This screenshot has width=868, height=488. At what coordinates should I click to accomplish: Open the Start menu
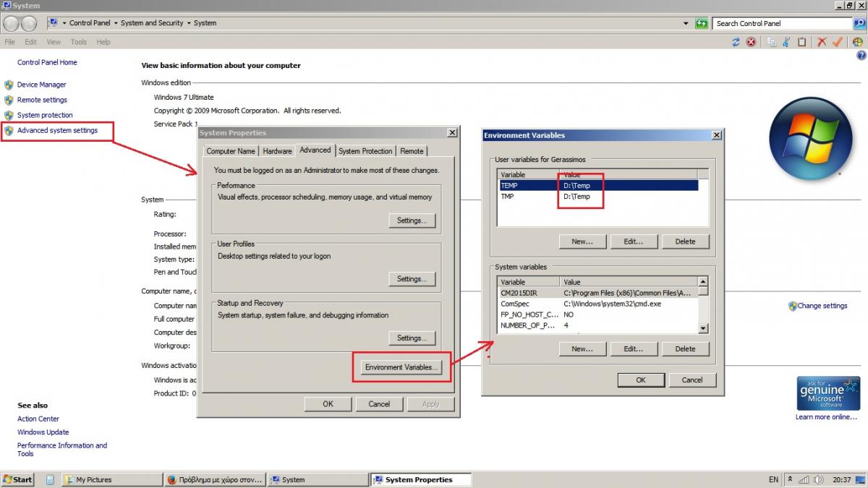tap(18, 479)
